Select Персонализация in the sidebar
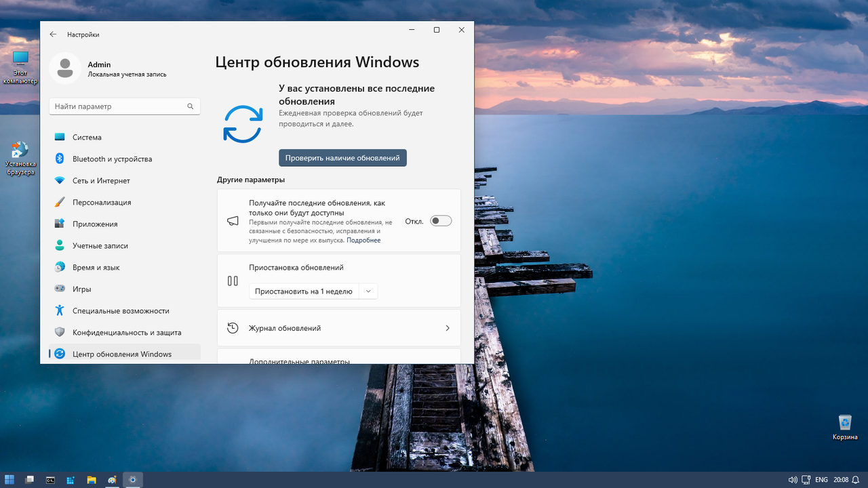This screenshot has width=868, height=488. point(125,202)
